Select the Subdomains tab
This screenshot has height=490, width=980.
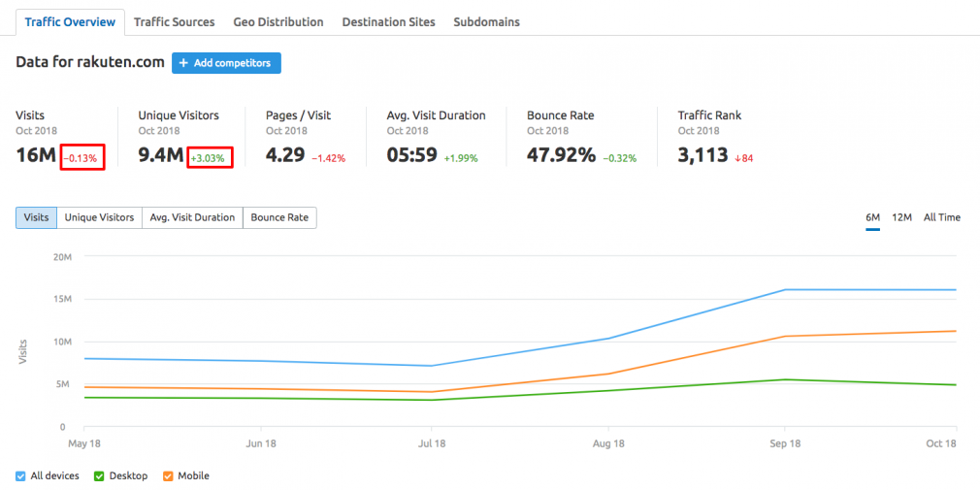click(x=487, y=22)
